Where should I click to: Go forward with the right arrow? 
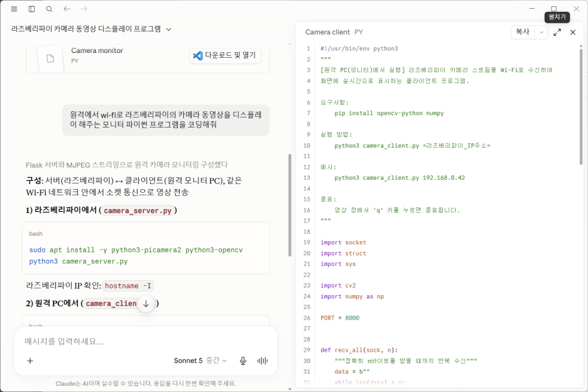point(84,9)
